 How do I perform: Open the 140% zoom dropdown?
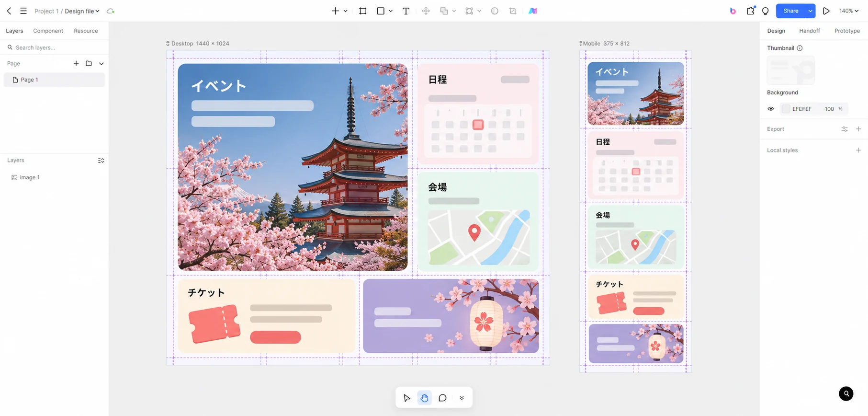(848, 11)
